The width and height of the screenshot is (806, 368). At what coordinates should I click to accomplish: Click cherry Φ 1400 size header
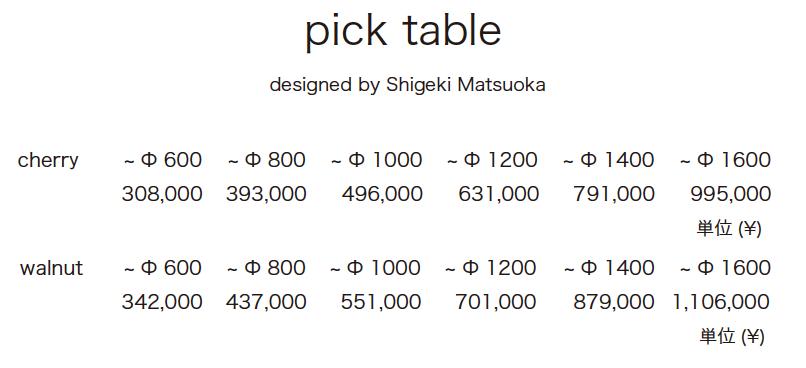(x=609, y=160)
